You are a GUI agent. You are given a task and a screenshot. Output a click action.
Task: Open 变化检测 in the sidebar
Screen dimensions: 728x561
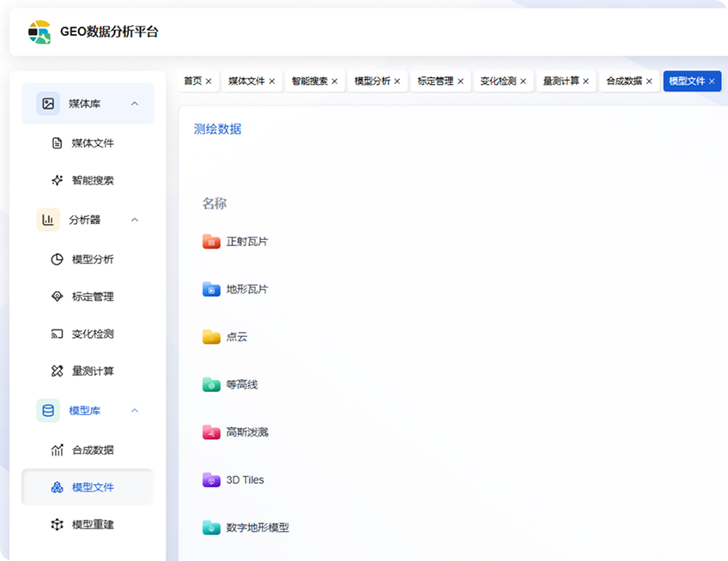point(88,334)
